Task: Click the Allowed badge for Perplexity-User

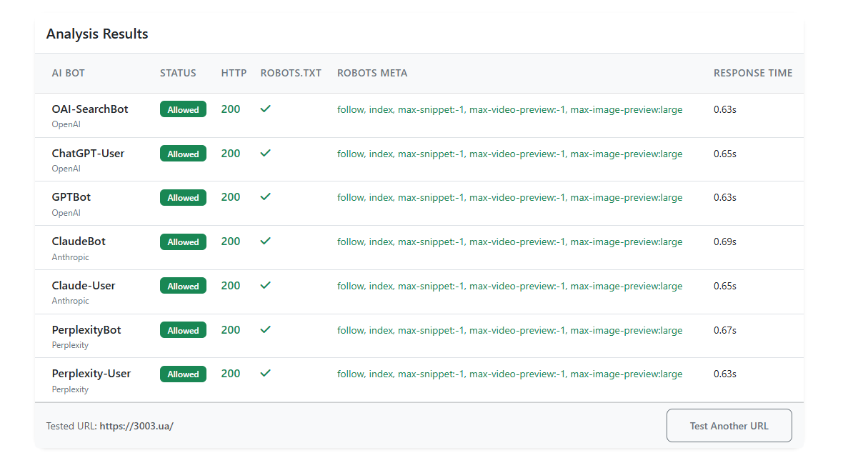Action: pyautogui.click(x=183, y=374)
